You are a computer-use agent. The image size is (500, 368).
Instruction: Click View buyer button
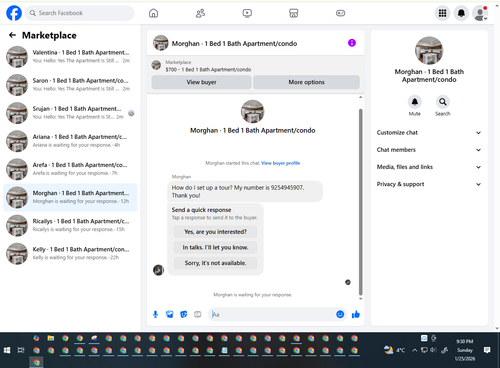click(x=201, y=82)
